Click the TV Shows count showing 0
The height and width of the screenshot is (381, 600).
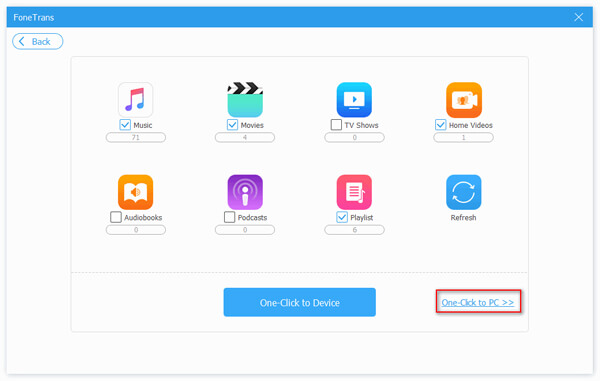tap(354, 137)
